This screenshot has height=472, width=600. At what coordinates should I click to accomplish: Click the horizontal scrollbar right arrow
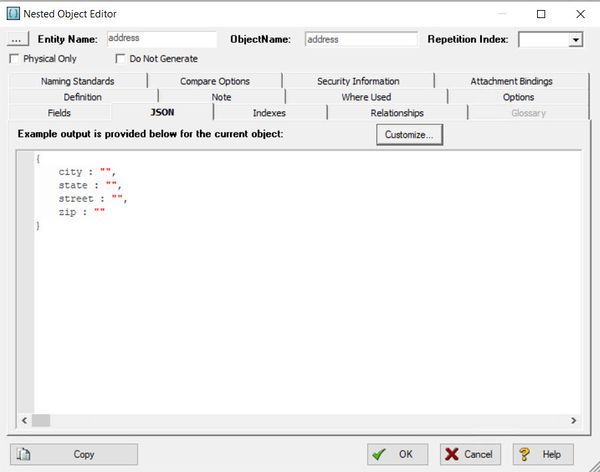[x=573, y=420]
